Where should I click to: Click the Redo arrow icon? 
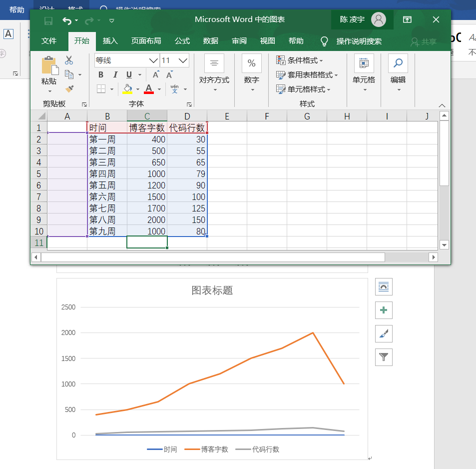(89, 20)
